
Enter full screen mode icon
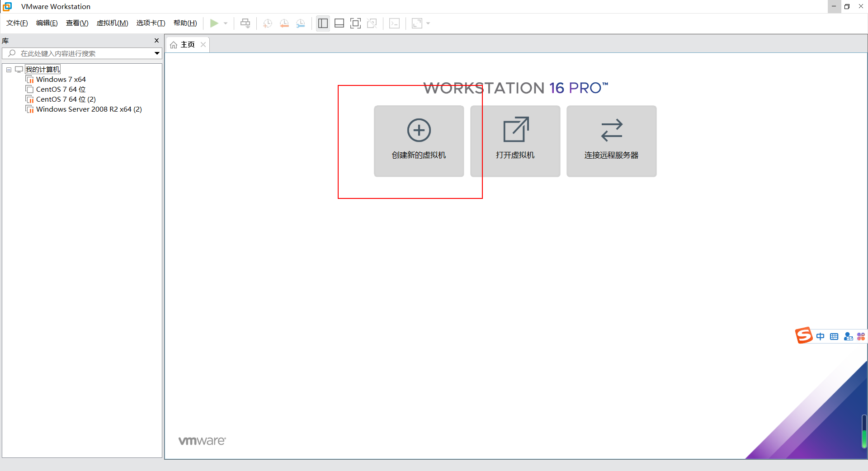[355, 23]
